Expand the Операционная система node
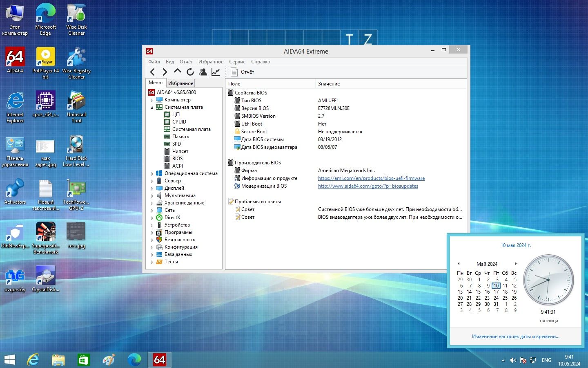The width and height of the screenshot is (588, 368). pos(152,174)
